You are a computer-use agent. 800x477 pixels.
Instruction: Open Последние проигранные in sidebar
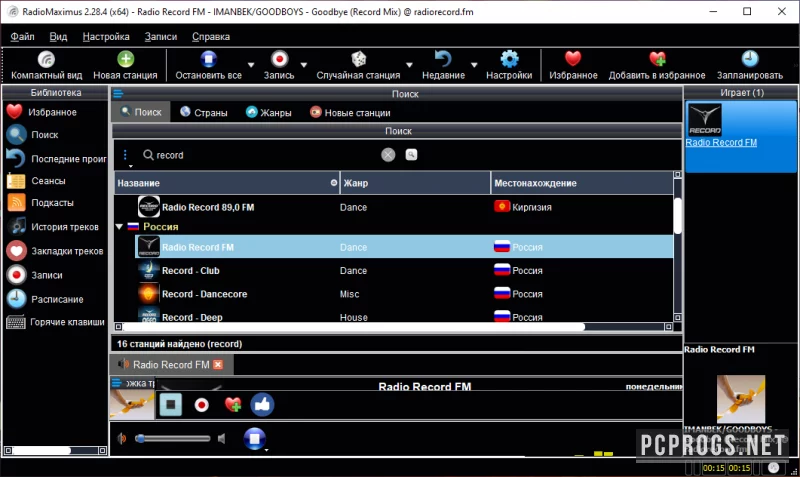(x=56, y=159)
